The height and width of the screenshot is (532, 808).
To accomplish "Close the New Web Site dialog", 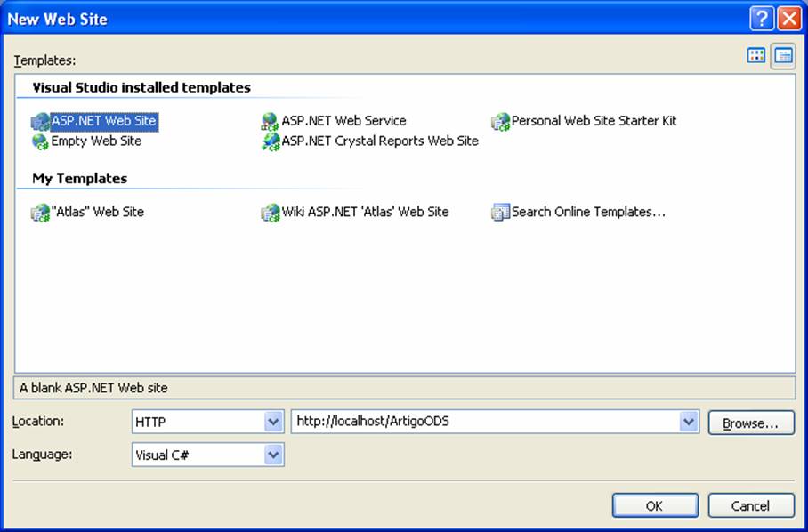I will pyautogui.click(x=789, y=19).
